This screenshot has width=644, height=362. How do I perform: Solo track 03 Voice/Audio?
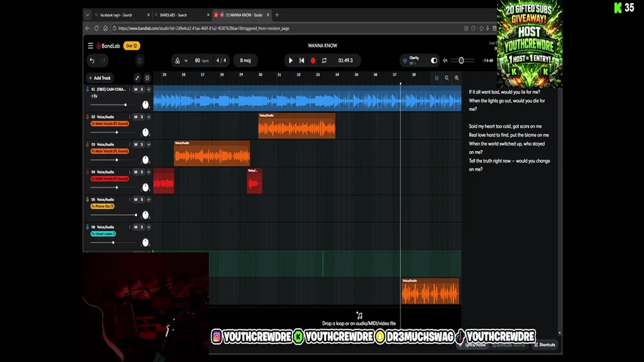[141, 144]
